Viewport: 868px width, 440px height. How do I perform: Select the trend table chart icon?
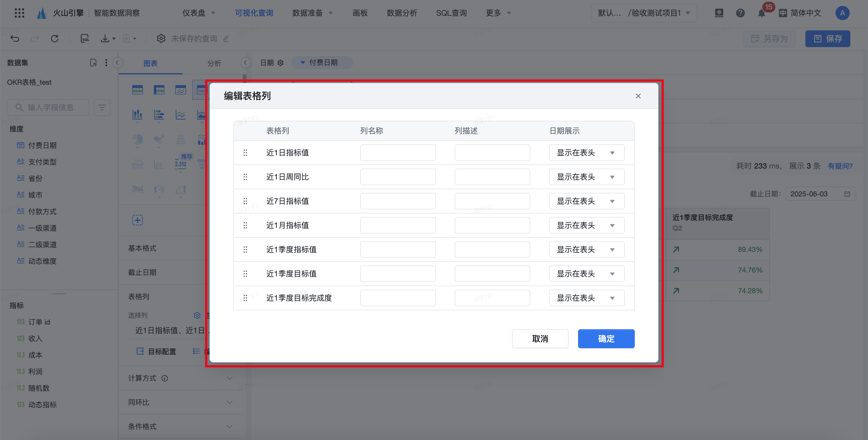[181, 90]
